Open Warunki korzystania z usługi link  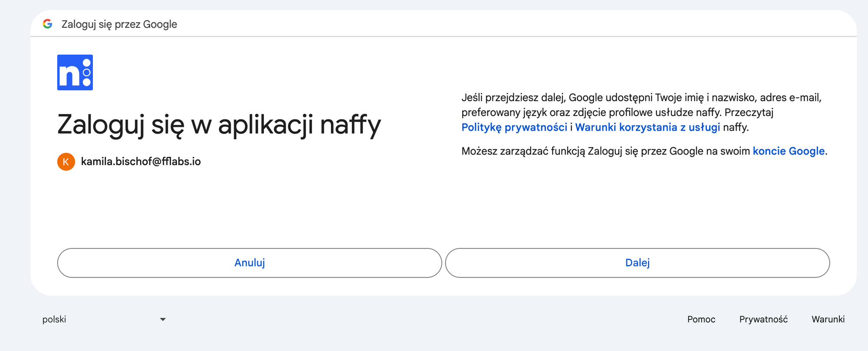(x=648, y=127)
